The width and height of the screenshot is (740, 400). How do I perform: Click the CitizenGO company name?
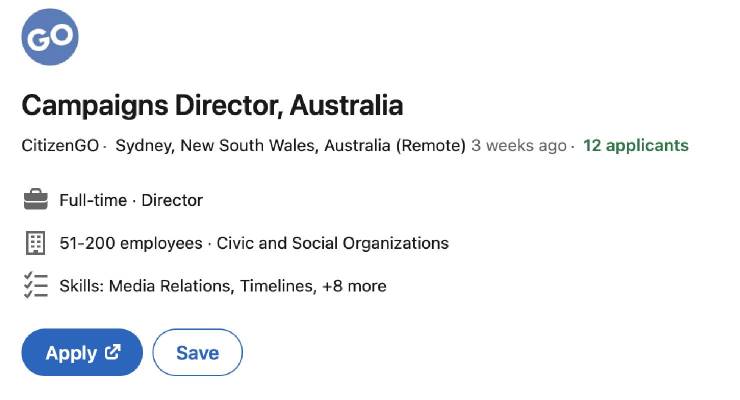[x=60, y=145]
